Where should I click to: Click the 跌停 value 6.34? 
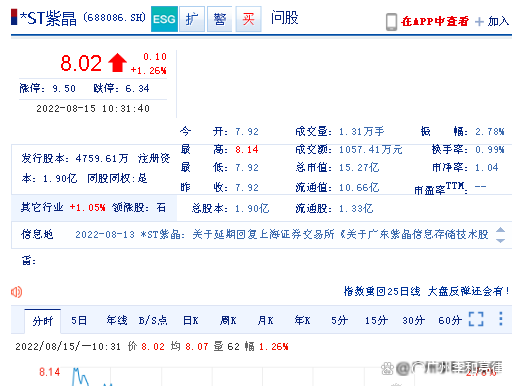click(137, 89)
